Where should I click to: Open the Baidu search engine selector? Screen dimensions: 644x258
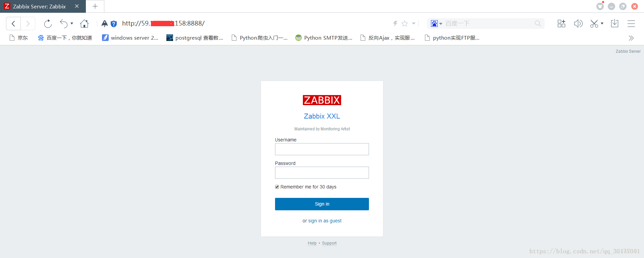pyautogui.click(x=436, y=24)
